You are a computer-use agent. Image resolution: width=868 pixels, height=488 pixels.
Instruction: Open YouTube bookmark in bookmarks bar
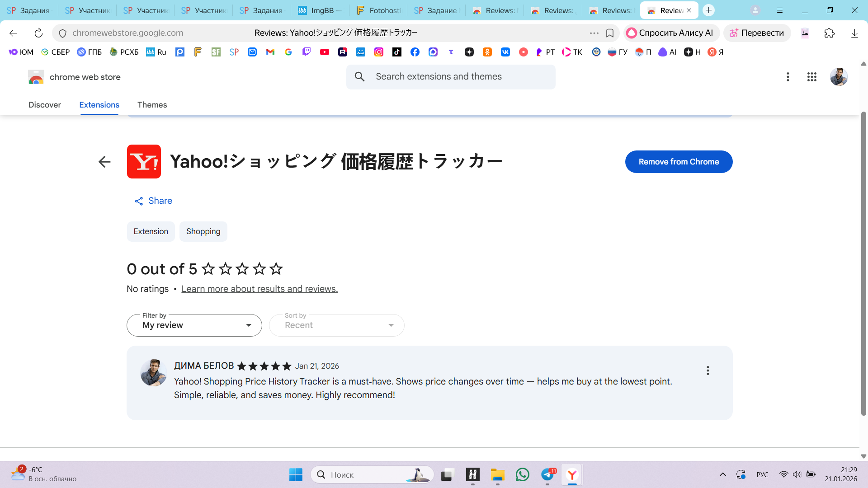pos(324,52)
